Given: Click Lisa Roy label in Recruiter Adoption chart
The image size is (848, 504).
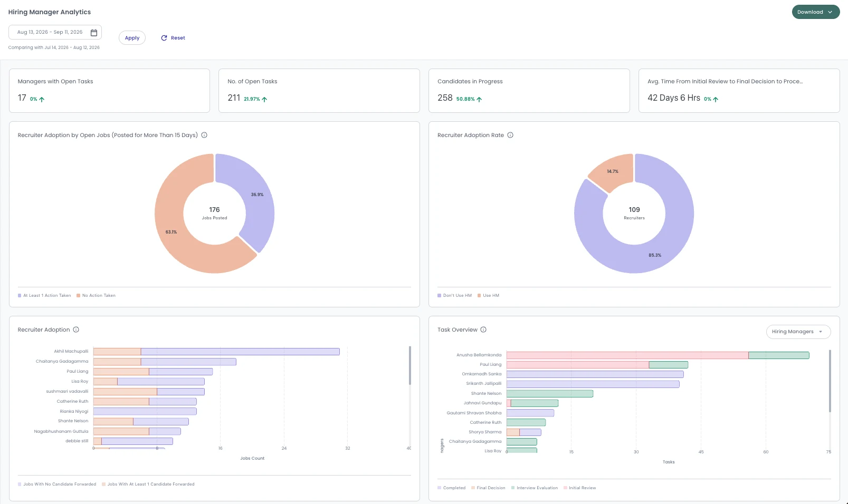Looking at the screenshot, I should [80, 381].
